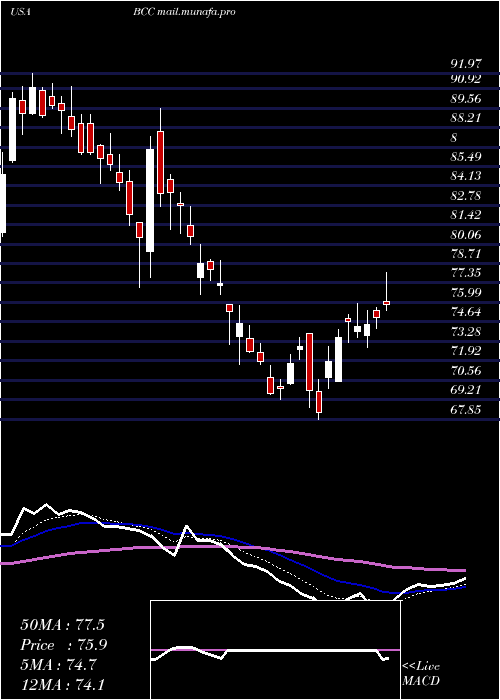Click the 88.21 price axis label
Viewport: 500px width, 700px height.
466,118
